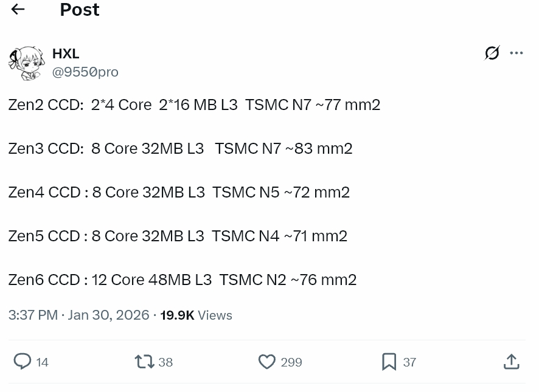Screen dimensions: 539x392
Task: Go back with the back arrow
Action: [18, 10]
